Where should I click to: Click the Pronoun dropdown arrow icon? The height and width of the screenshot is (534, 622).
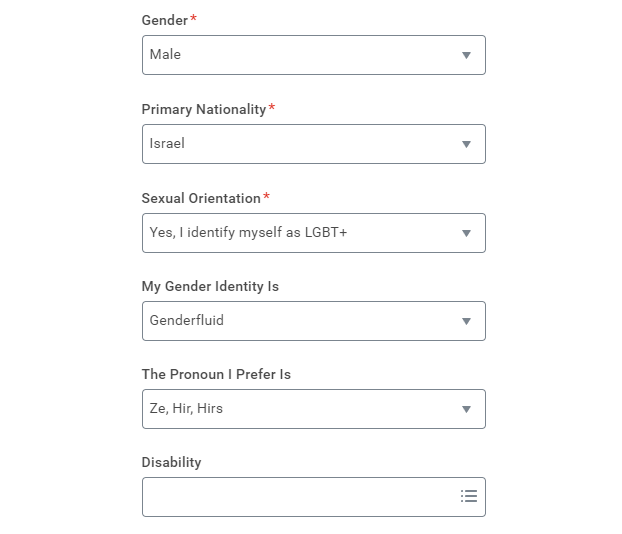point(466,409)
